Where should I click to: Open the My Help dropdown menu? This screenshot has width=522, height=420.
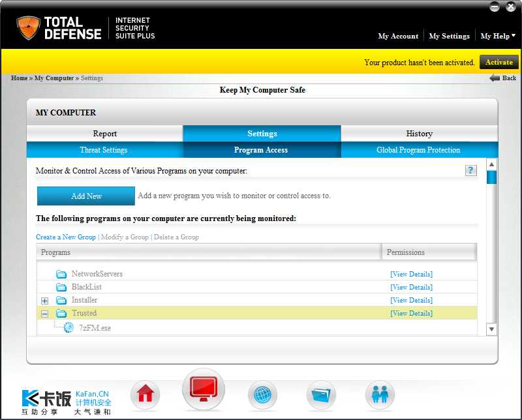pyautogui.click(x=498, y=36)
